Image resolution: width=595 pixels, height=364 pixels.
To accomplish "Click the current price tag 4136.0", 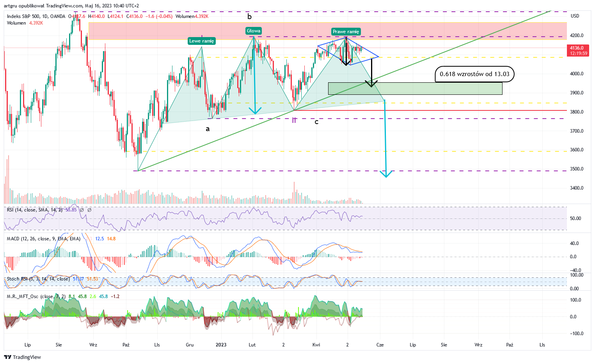I will click(577, 48).
